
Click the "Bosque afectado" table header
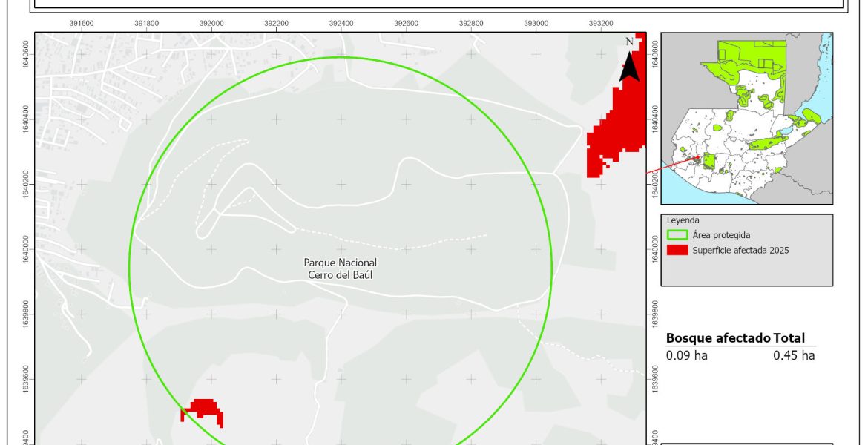click(x=718, y=338)
